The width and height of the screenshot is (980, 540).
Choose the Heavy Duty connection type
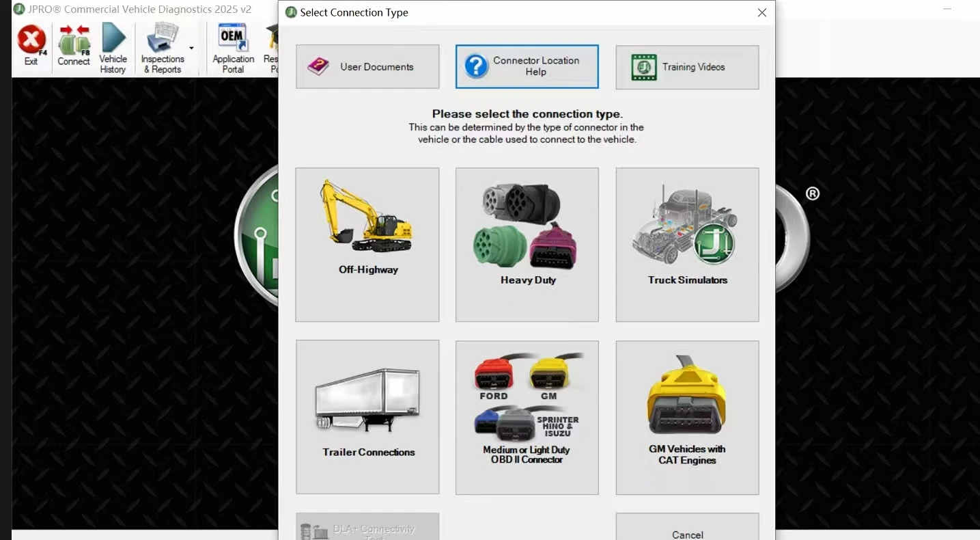click(527, 245)
